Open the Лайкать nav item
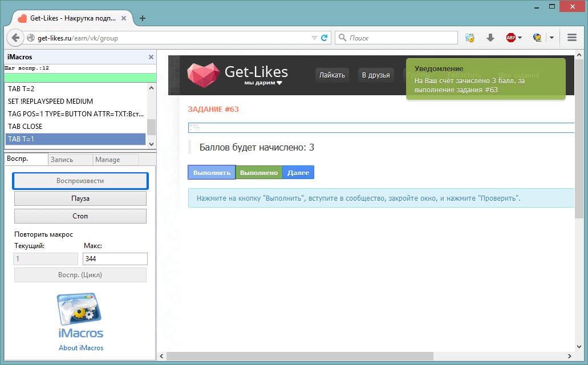The width and height of the screenshot is (588, 365). tap(332, 75)
